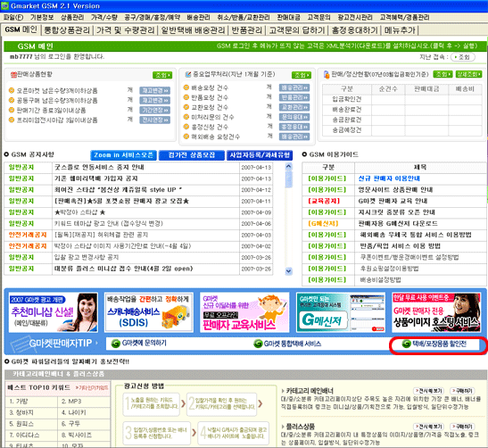Click the 메뉴추가 tab
The image size is (488, 448).
click(400, 30)
